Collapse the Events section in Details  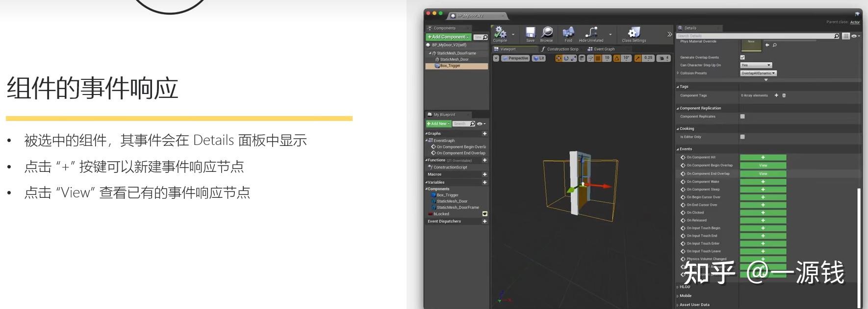coord(678,149)
